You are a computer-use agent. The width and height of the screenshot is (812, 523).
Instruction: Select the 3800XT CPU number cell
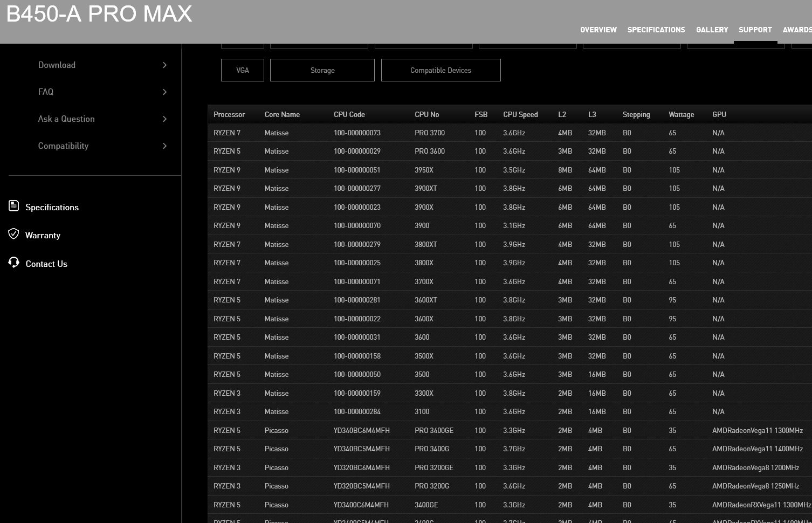tap(426, 244)
